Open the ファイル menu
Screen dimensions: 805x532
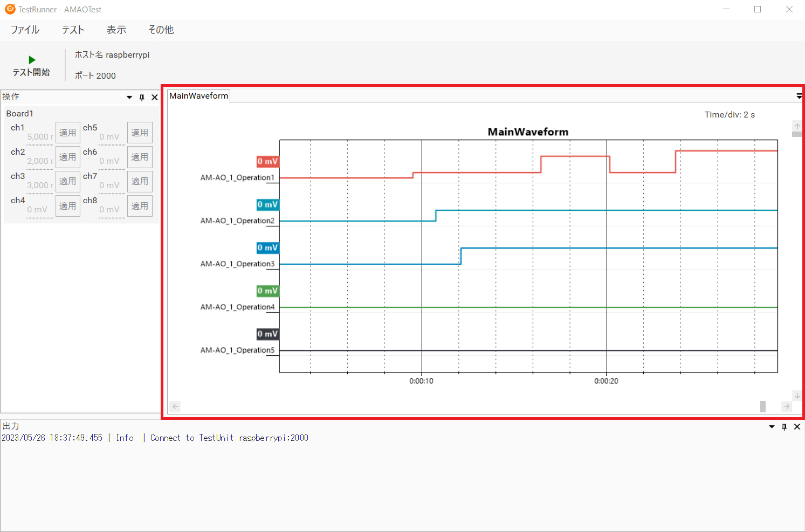point(25,30)
